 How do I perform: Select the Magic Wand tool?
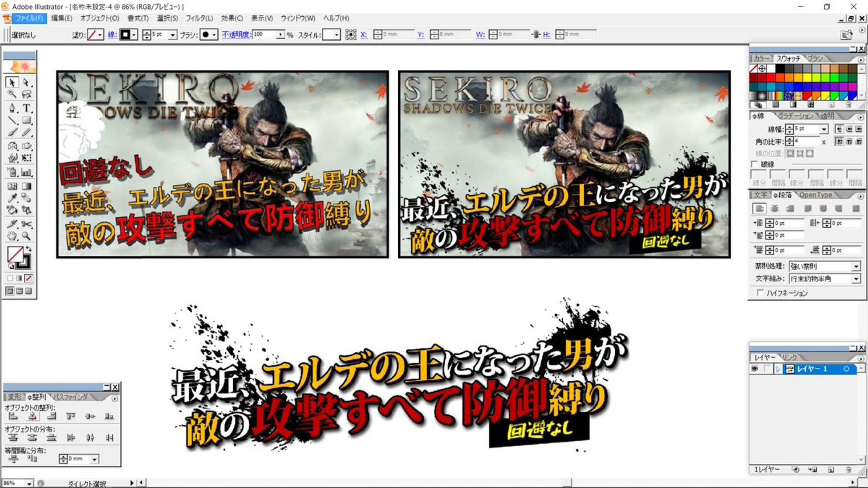pos(12,94)
